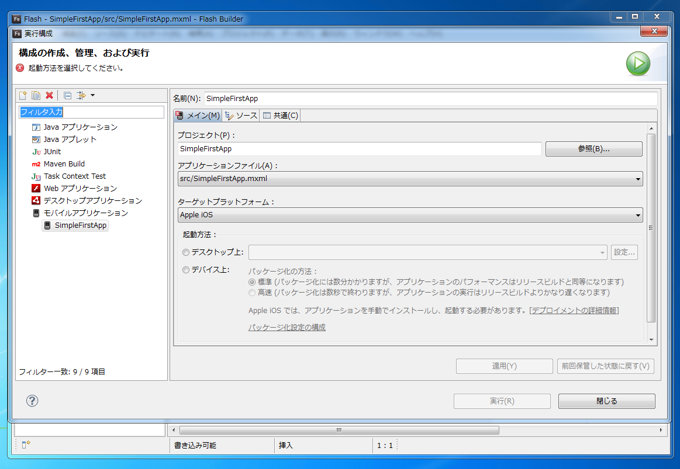680x469 pixels.
Task: Click the Flash Builder title bar app icon
Action: (16, 19)
